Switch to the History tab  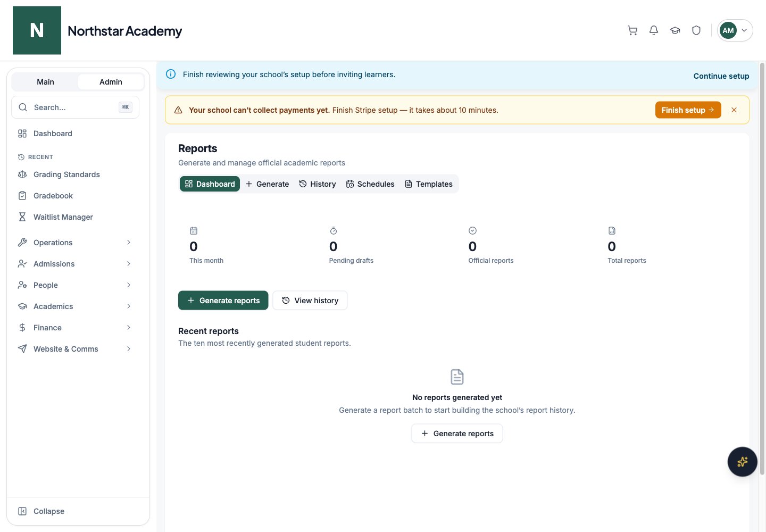click(318, 184)
